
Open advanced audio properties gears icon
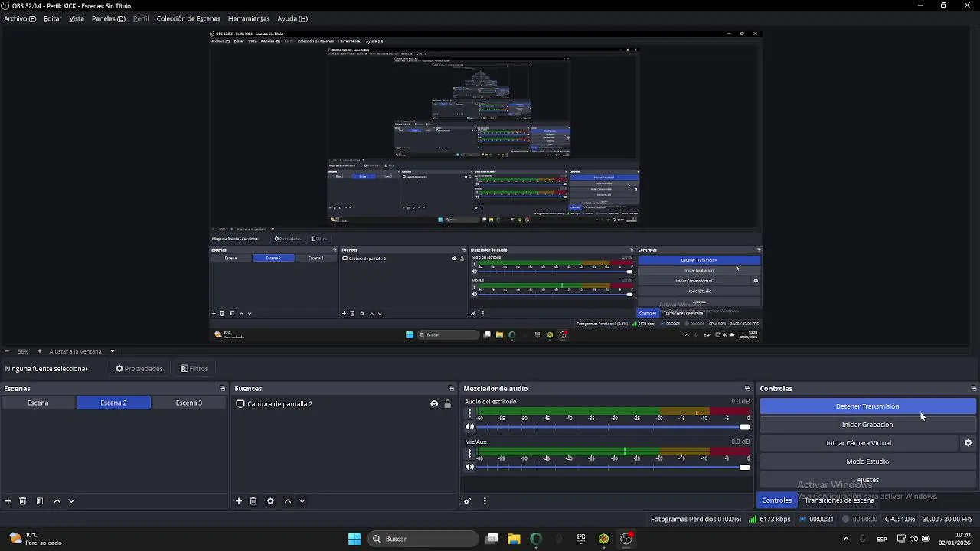(468, 501)
